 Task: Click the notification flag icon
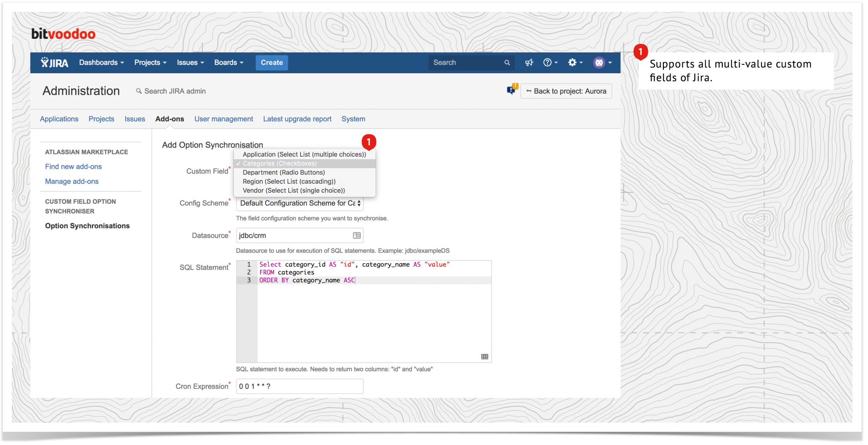click(x=512, y=89)
